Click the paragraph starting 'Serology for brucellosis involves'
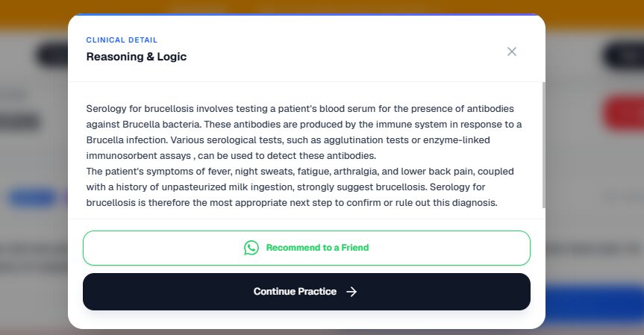The height and width of the screenshot is (335, 644). click(x=304, y=132)
